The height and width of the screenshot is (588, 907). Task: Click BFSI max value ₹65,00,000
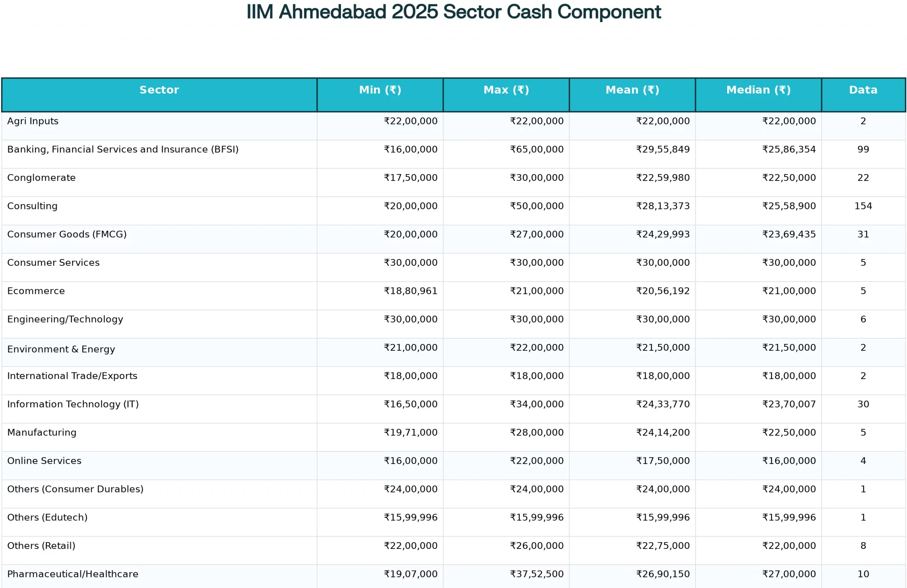(x=536, y=150)
